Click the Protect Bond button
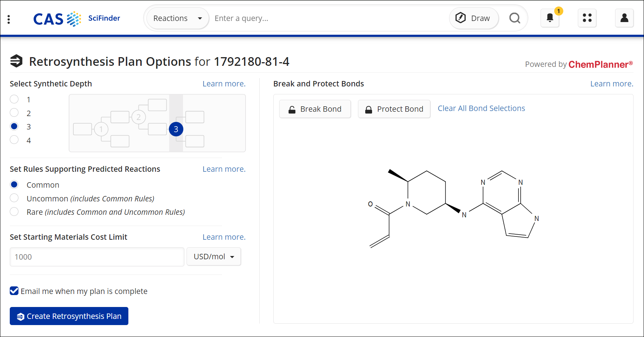 [x=394, y=109]
